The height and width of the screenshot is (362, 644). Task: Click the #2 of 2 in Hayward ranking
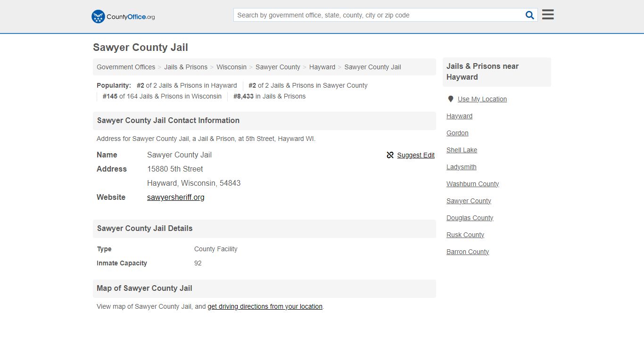[187, 85]
